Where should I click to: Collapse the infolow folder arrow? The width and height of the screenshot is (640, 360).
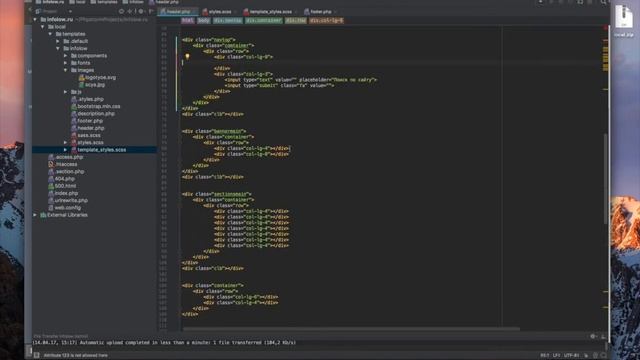tap(58, 49)
